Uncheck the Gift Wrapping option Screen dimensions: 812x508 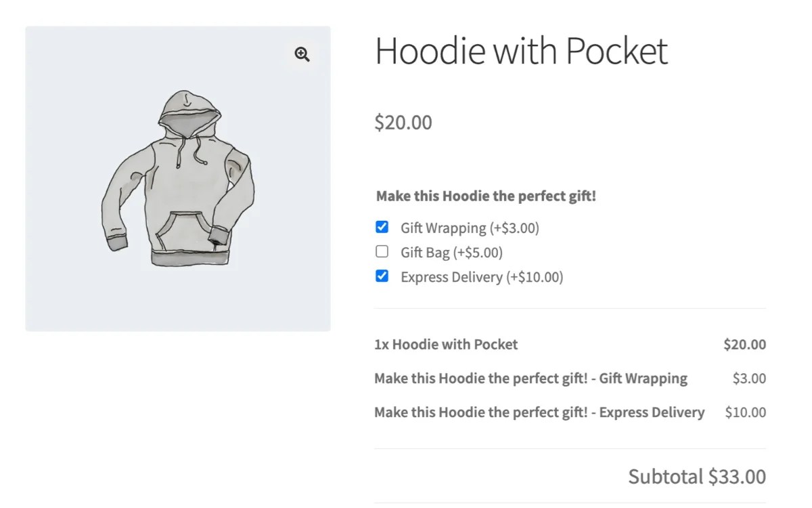tap(382, 227)
